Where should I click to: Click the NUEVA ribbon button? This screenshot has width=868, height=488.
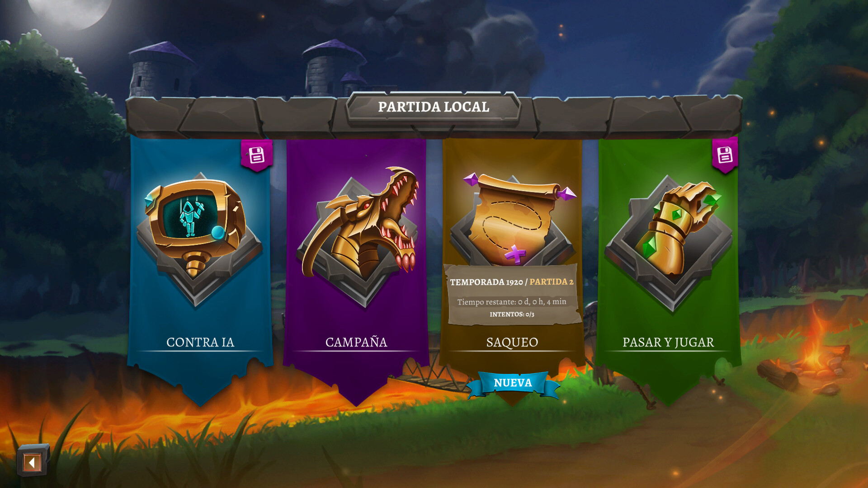513,383
